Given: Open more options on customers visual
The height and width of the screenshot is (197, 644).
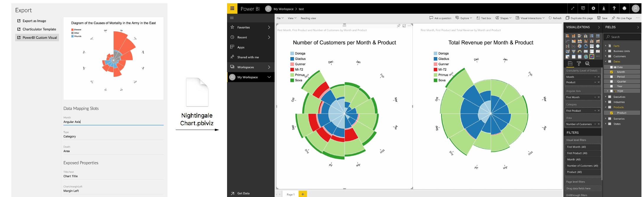Looking at the screenshot, I should (409, 26).
